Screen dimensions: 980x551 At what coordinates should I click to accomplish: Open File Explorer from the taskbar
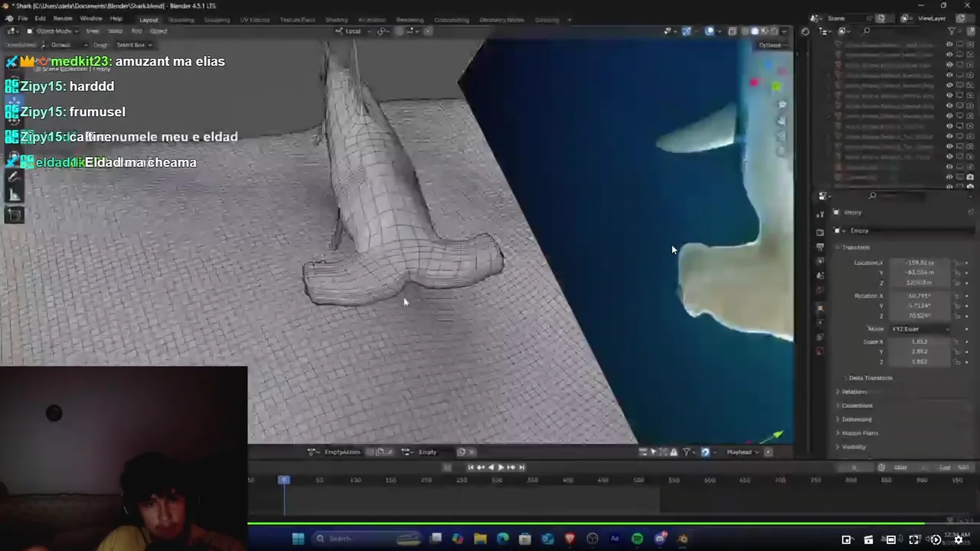(480, 539)
